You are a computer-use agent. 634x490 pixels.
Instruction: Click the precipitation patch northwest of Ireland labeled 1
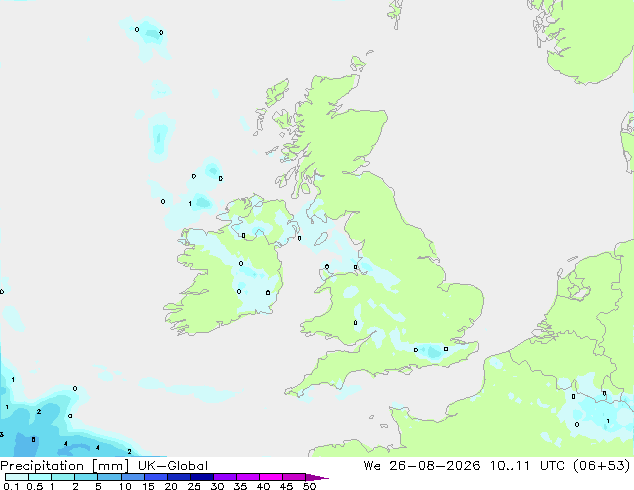tap(201, 202)
